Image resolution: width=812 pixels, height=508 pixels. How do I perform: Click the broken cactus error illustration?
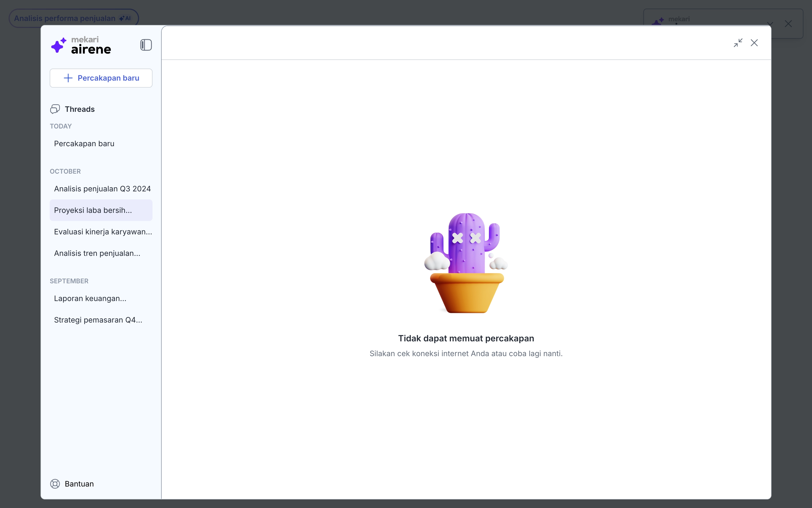[466, 263]
